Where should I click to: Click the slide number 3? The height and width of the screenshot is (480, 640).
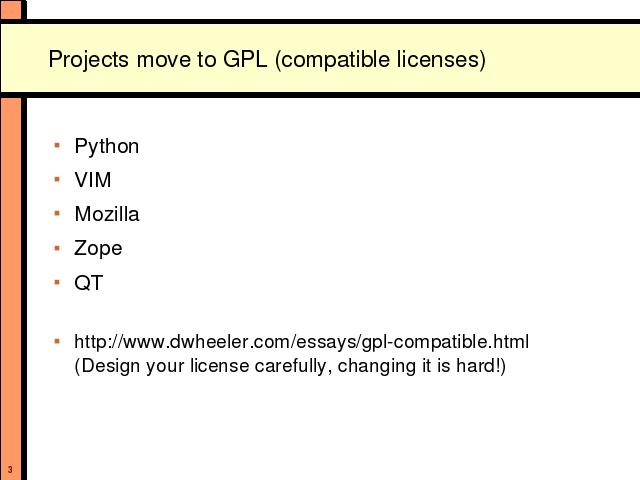point(10,470)
